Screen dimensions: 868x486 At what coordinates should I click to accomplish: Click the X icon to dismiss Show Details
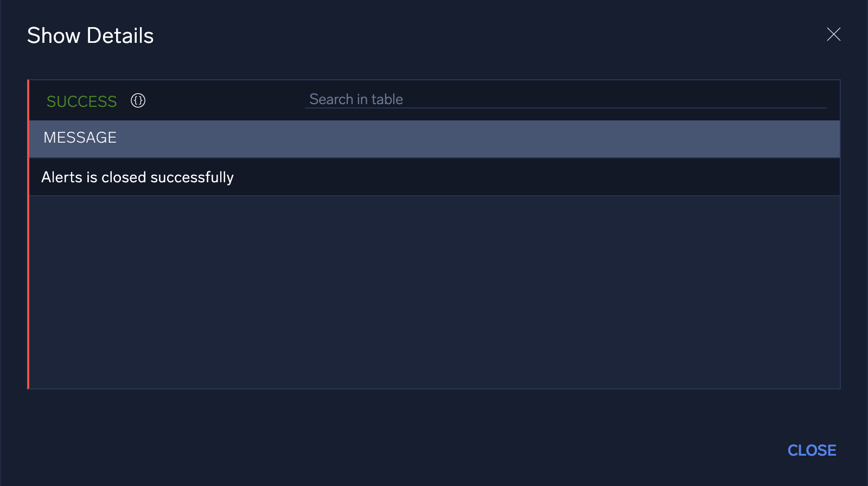click(833, 35)
